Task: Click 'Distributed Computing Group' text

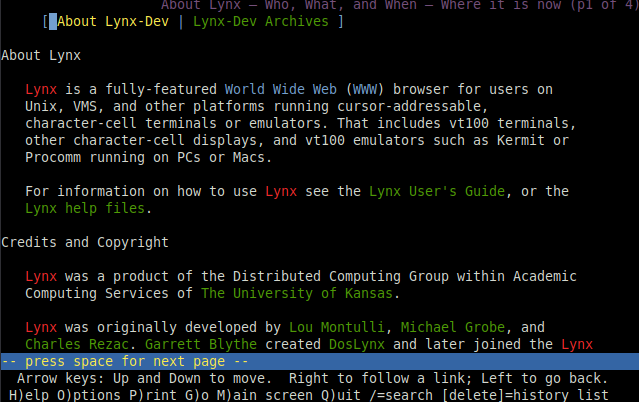Action: click(341, 276)
